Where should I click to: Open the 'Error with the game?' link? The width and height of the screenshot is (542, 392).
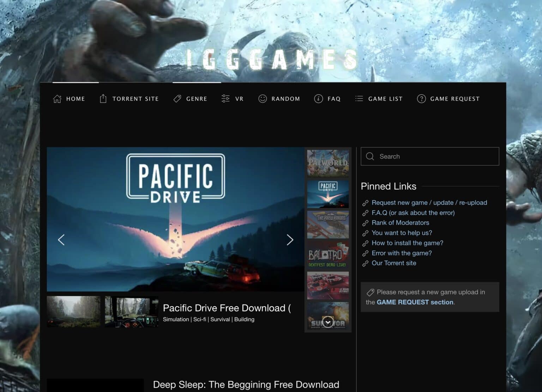click(402, 253)
